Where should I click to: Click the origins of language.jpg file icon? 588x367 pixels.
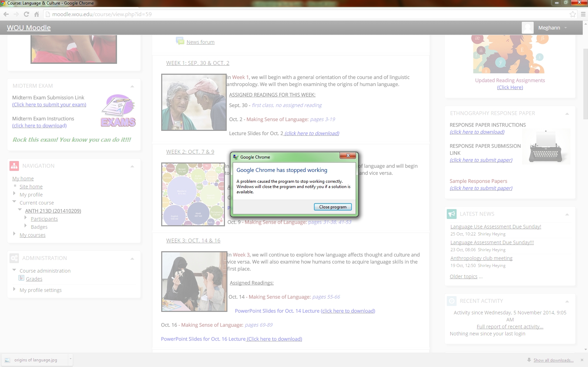coord(7,360)
